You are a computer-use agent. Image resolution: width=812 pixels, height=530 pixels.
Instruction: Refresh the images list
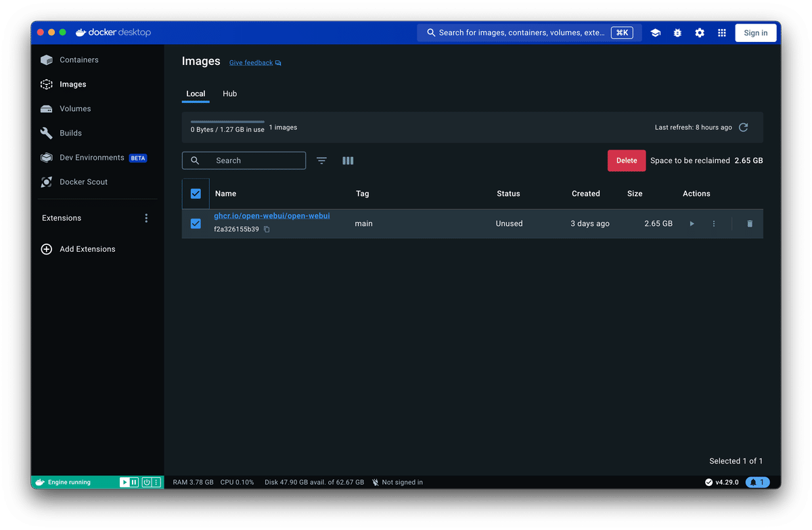pos(743,127)
